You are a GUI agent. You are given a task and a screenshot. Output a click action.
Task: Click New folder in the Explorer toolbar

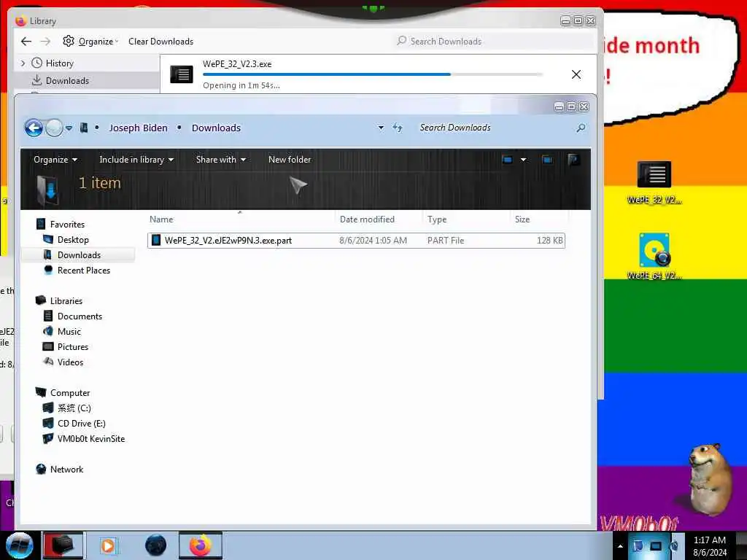[x=290, y=160]
